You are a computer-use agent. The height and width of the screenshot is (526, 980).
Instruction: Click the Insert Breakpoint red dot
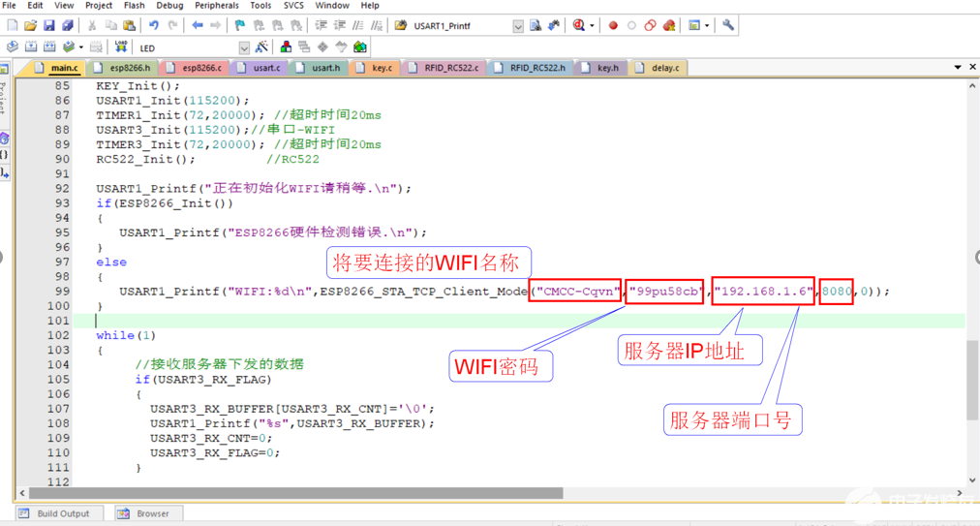tap(613, 25)
